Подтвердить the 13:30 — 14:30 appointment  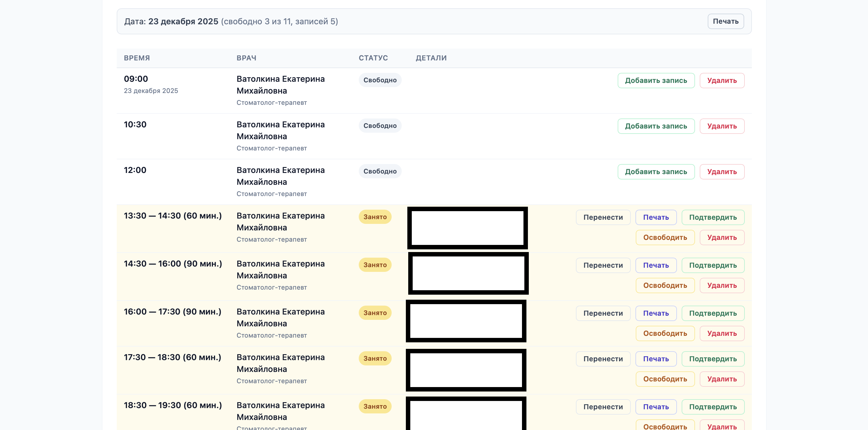point(713,217)
